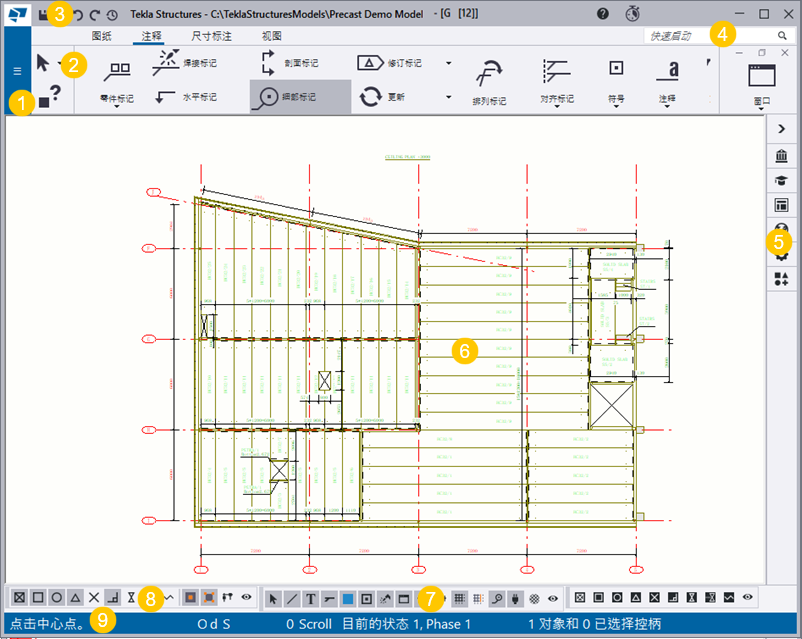Open the Tekla learning graduation cap panel

tap(782, 181)
